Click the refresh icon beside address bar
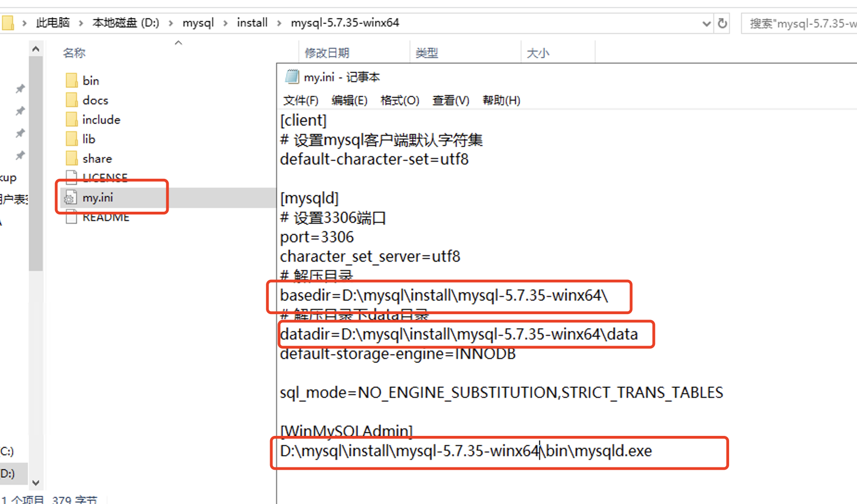Screen dimensions: 857x504 click(x=722, y=23)
